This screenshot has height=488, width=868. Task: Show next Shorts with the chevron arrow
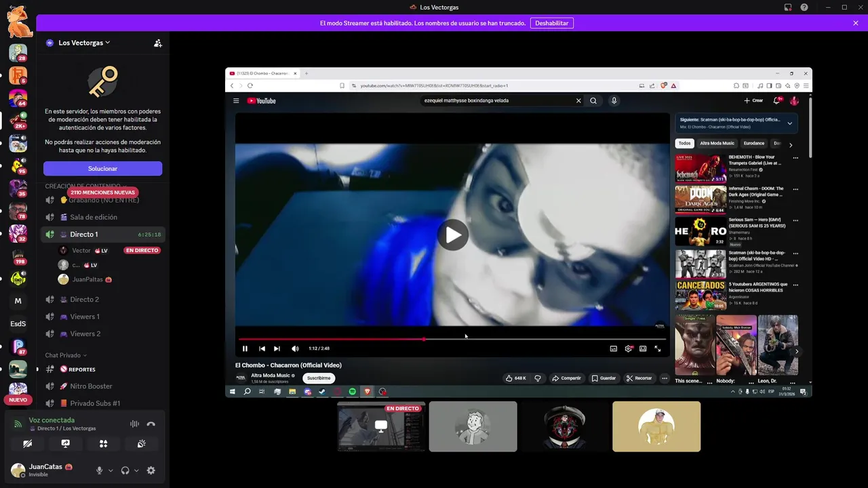click(x=797, y=351)
